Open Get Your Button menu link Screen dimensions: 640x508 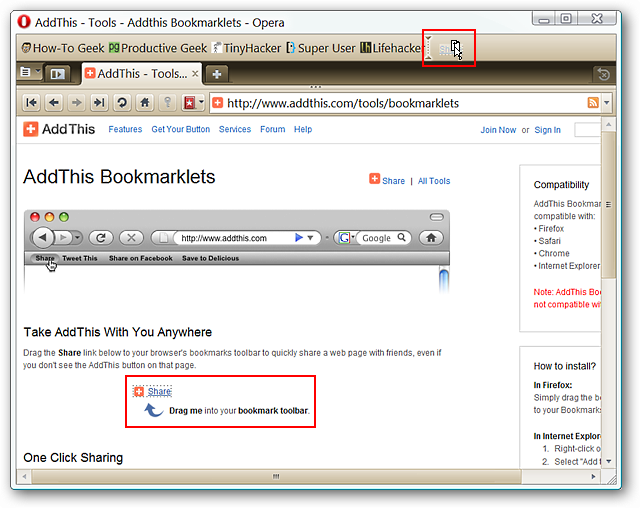[180, 129]
